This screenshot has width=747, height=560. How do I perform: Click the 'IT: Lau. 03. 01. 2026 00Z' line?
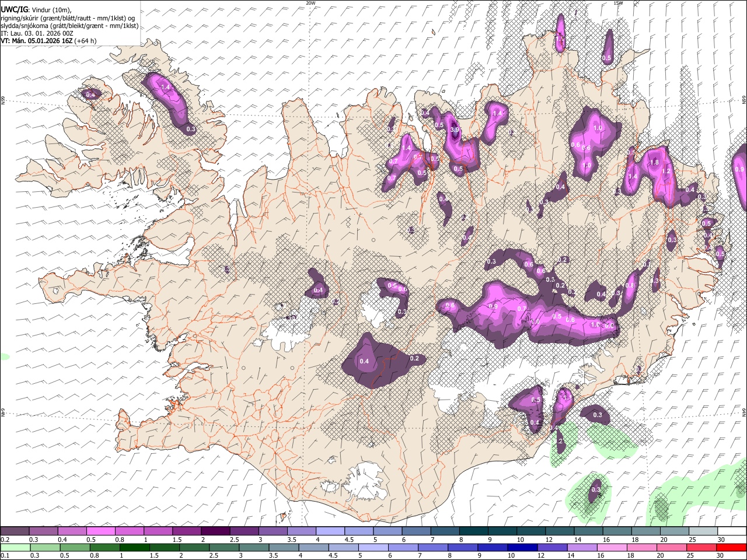[x=37, y=33]
